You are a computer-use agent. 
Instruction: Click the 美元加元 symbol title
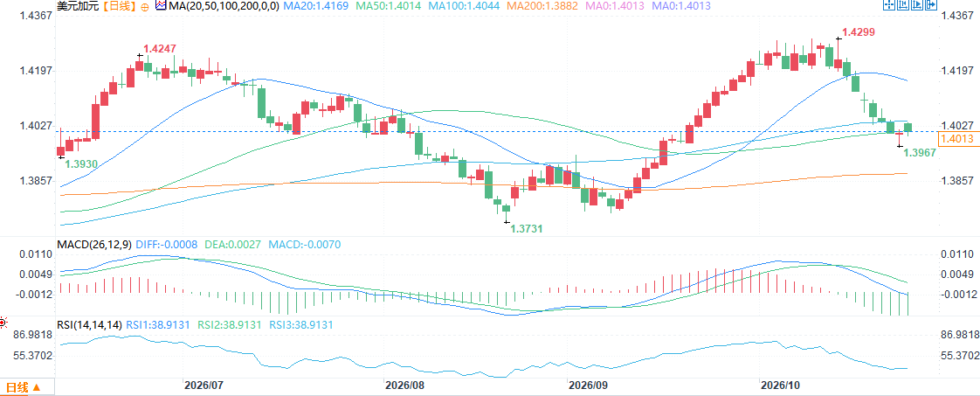(78, 6)
